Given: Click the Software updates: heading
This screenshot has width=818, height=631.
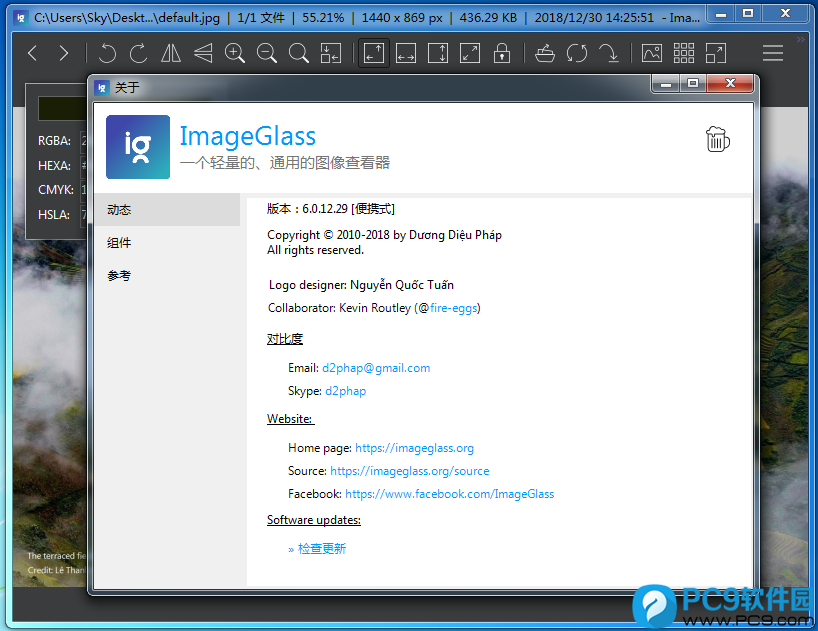Looking at the screenshot, I should tap(314, 520).
